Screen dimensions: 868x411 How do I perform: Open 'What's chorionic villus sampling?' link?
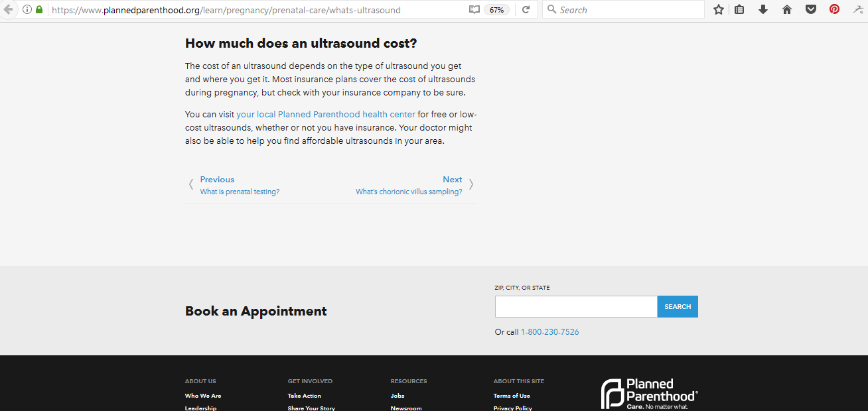[409, 192]
